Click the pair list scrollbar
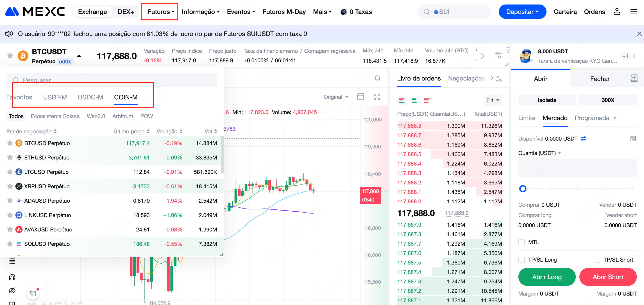This screenshot has width=644, height=305. (x=222, y=155)
